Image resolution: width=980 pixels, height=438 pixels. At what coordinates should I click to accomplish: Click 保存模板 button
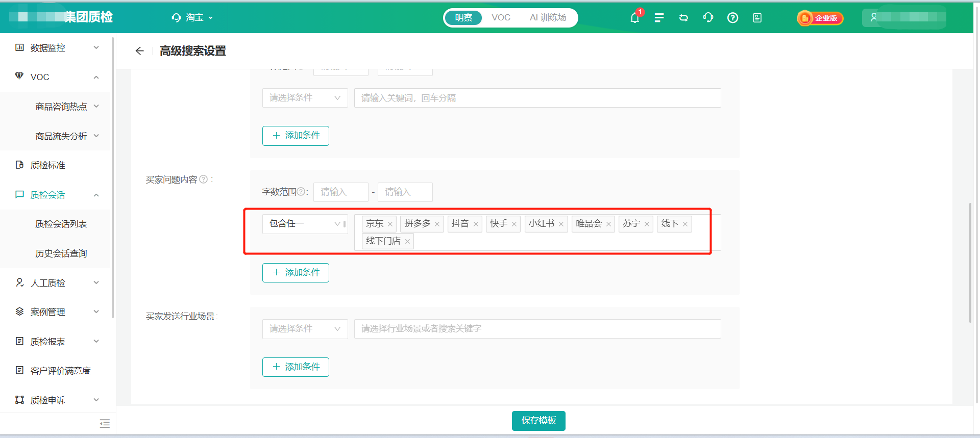[538, 421]
